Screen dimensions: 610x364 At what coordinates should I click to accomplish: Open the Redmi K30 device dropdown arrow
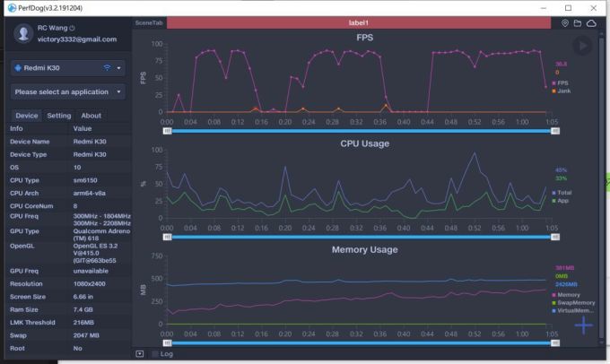118,68
